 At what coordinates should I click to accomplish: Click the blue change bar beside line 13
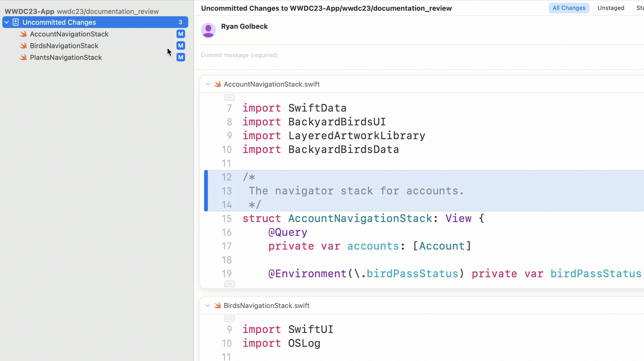pos(206,191)
